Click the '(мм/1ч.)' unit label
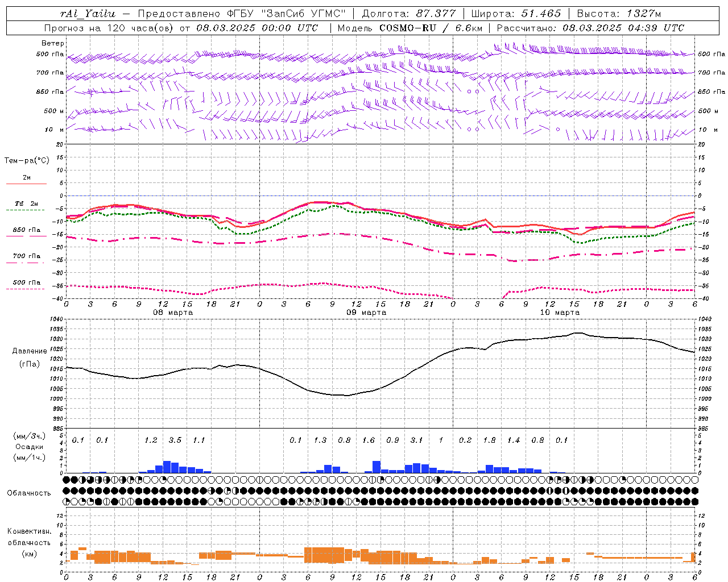Image resolution: width=728 pixels, height=582 pixels. 30,458
